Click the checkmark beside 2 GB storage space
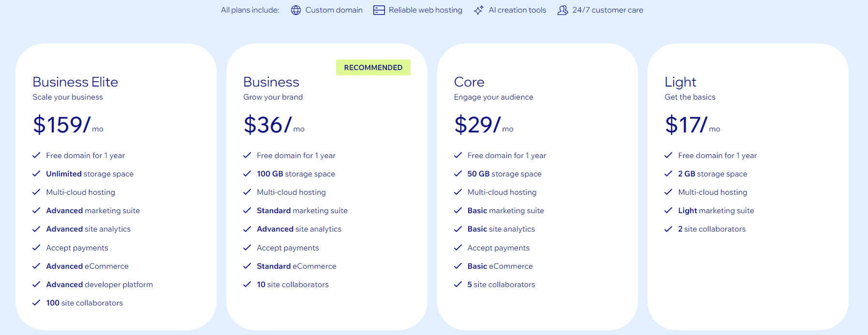 click(668, 174)
